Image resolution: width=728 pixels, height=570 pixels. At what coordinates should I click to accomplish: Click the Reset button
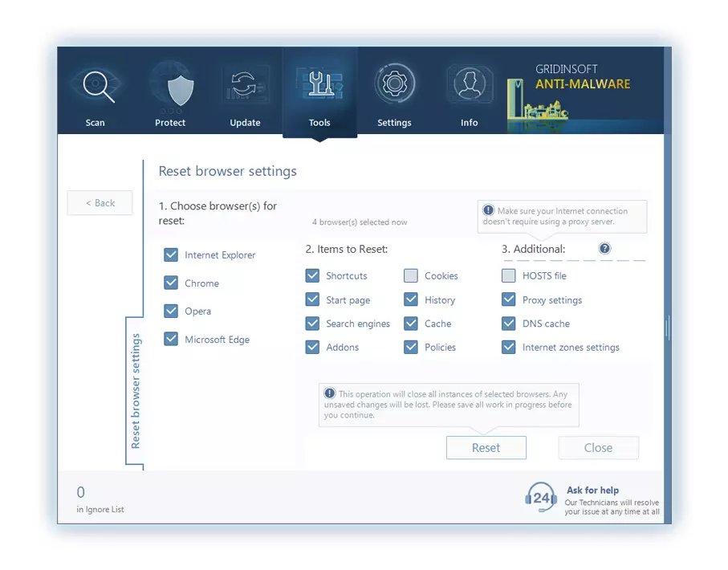[486, 448]
